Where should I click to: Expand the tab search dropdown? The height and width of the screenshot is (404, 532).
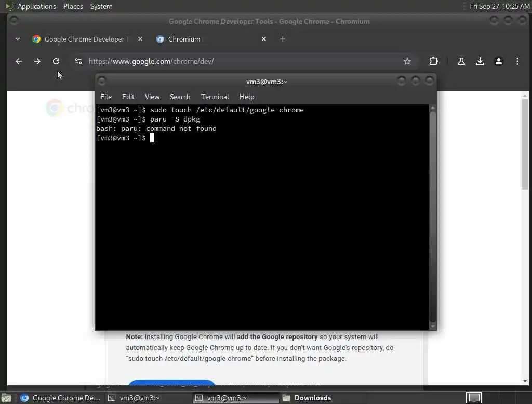(18, 39)
